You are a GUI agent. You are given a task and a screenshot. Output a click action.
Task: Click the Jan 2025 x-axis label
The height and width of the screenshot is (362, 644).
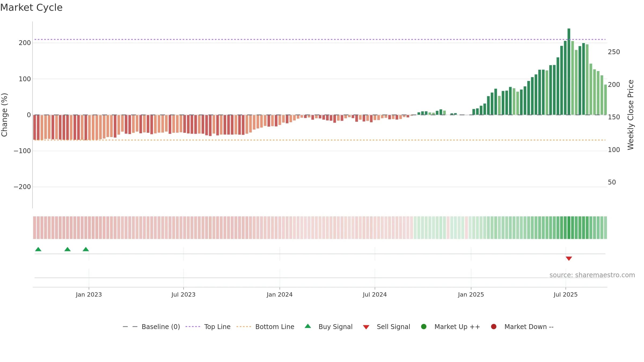coord(471,294)
